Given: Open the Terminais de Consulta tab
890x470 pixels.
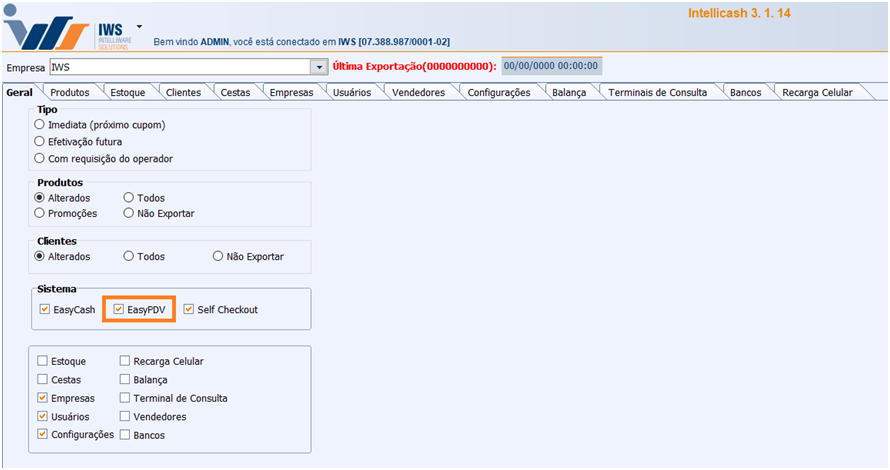Looking at the screenshot, I should tap(657, 93).
